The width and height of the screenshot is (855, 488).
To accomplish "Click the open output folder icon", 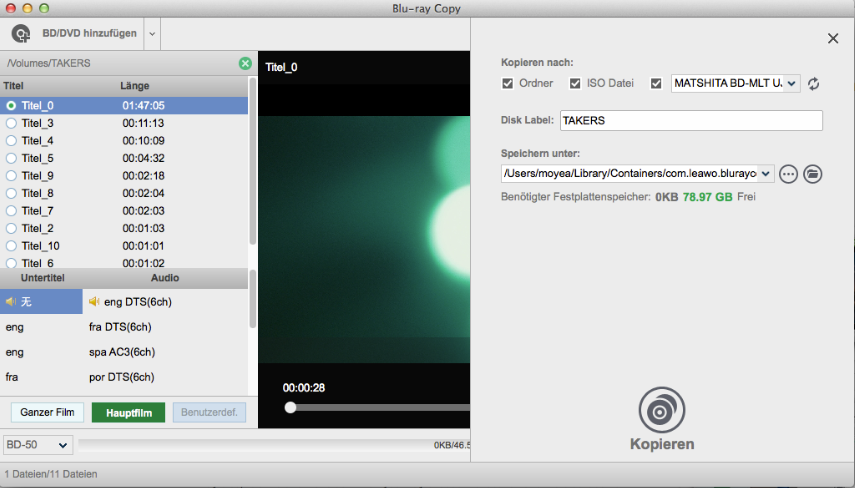I will (x=812, y=174).
